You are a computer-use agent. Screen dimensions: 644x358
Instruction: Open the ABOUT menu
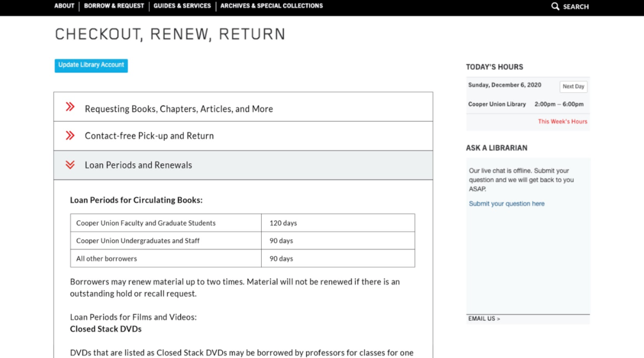(64, 6)
